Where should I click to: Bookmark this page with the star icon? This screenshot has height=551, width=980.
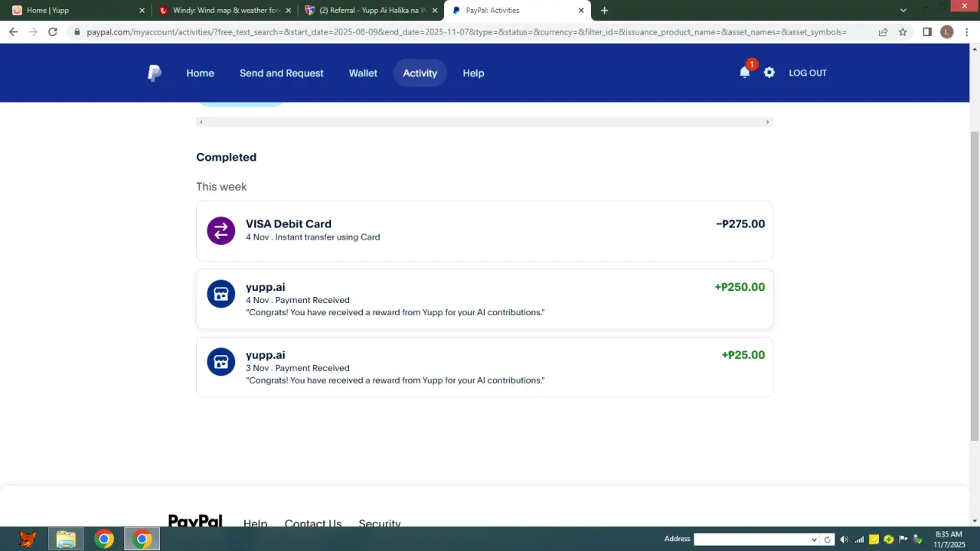pos(903,32)
